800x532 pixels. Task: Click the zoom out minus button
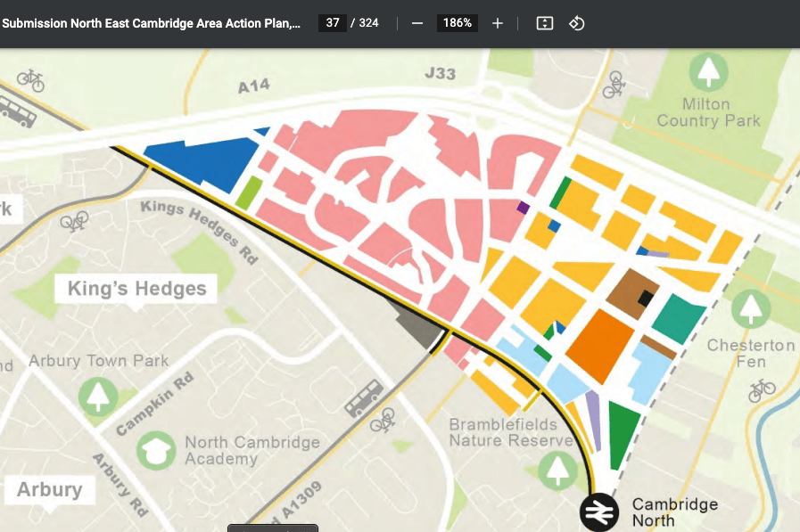coord(417,23)
